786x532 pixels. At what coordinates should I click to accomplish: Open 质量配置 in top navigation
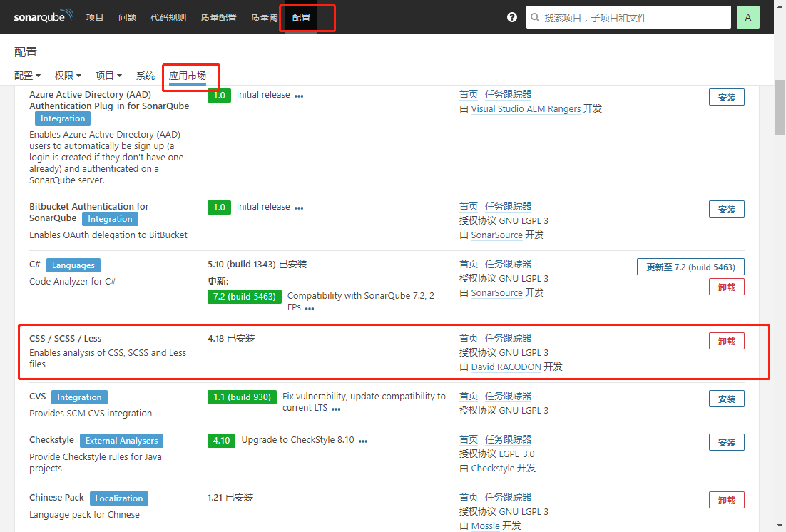tap(218, 17)
